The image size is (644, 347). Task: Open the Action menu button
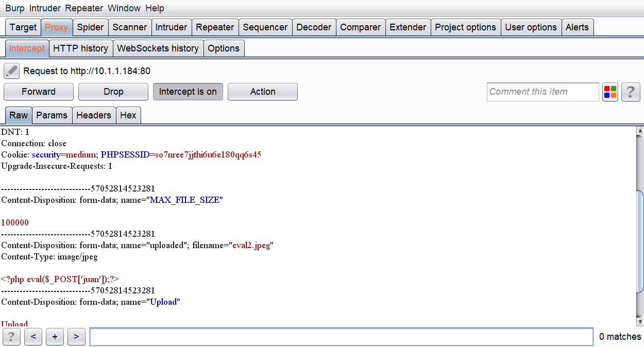[263, 92]
